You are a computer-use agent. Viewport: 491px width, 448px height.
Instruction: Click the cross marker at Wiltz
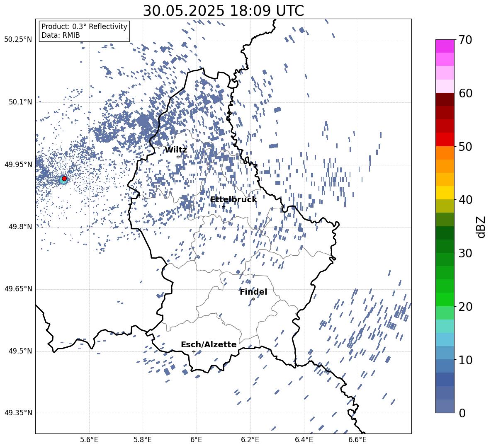(x=178, y=157)
